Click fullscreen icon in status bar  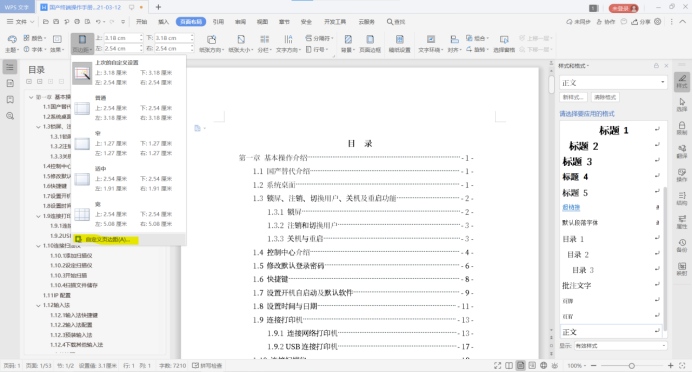497,365
